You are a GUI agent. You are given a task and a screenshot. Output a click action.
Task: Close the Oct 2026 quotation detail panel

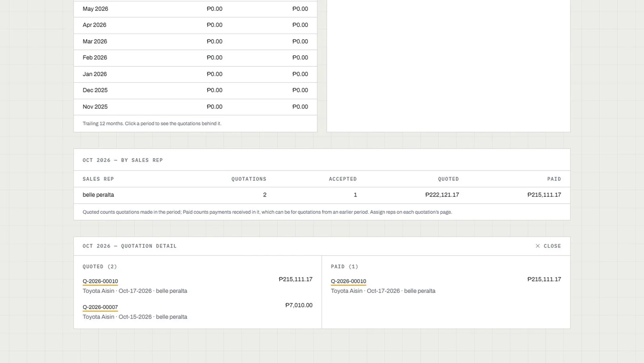click(548, 246)
